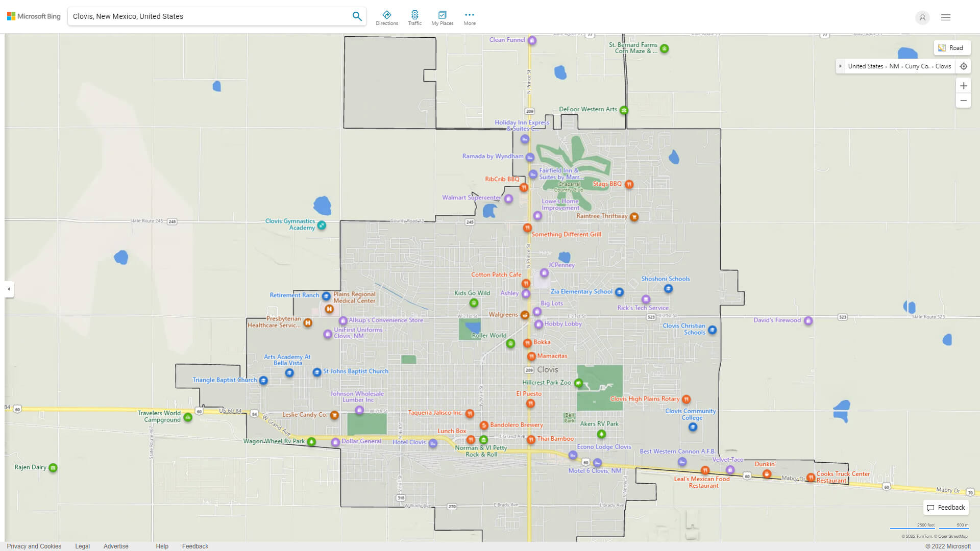Select Curry Co. in the breadcrumb trail
Viewport: 980px width, 551px height.
[x=917, y=66]
